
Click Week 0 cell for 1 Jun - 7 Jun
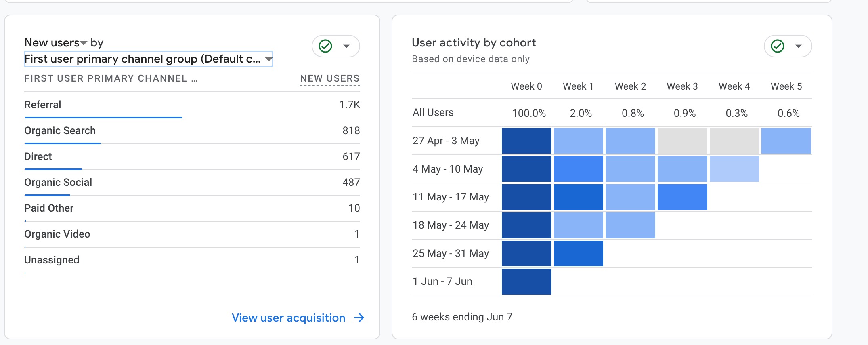[526, 282]
